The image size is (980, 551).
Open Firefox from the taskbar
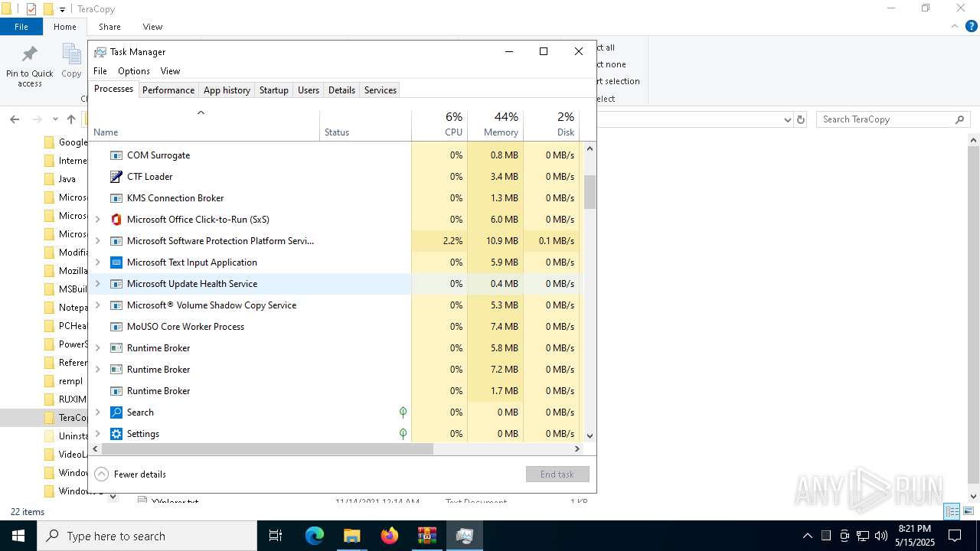390,536
